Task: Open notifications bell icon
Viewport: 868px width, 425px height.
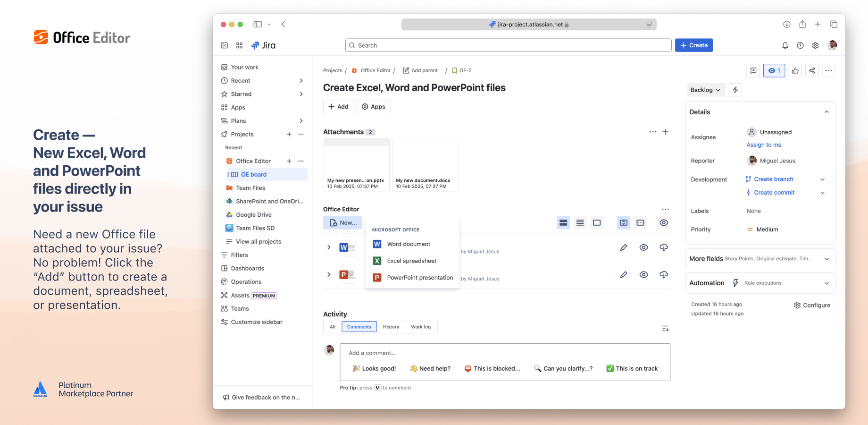Action: tap(785, 45)
